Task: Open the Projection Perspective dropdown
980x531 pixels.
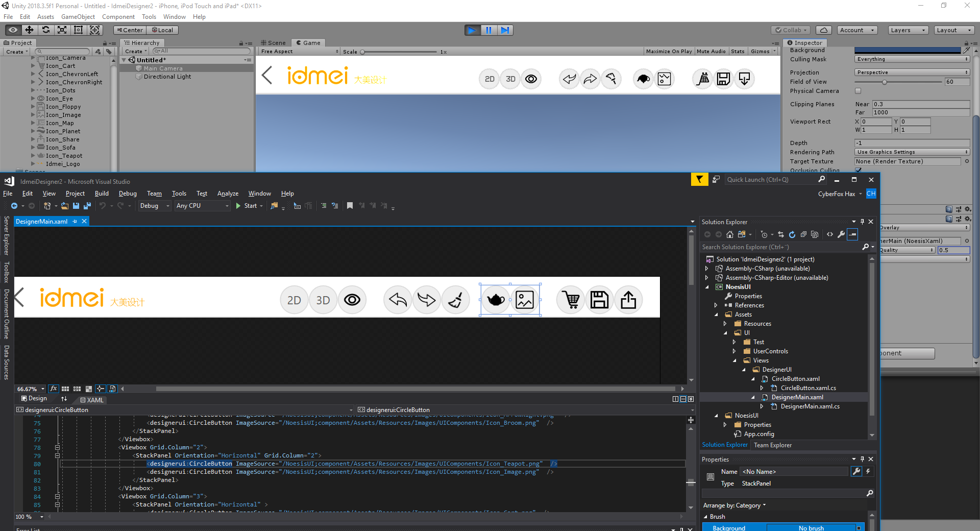Action: coord(912,73)
